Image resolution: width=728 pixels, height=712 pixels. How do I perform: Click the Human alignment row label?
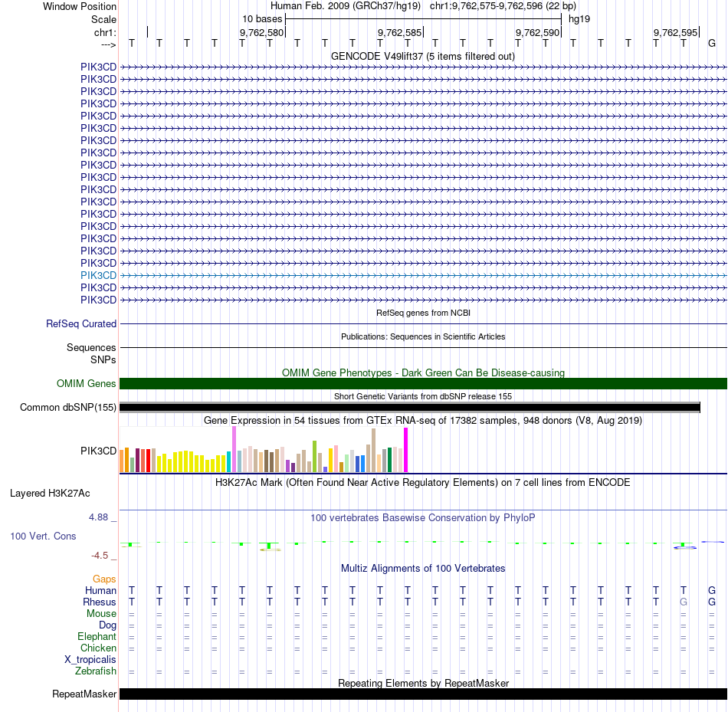[100, 590]
